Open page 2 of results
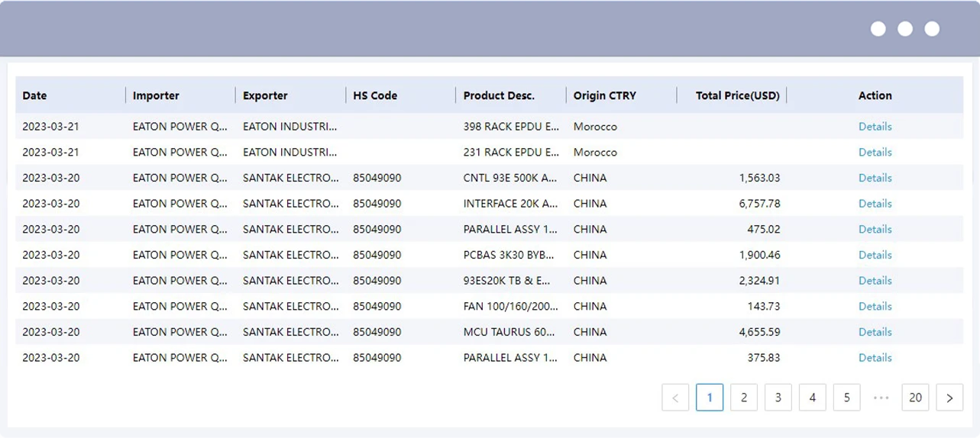This screenshot has height=438, width=980. (744, 398)
